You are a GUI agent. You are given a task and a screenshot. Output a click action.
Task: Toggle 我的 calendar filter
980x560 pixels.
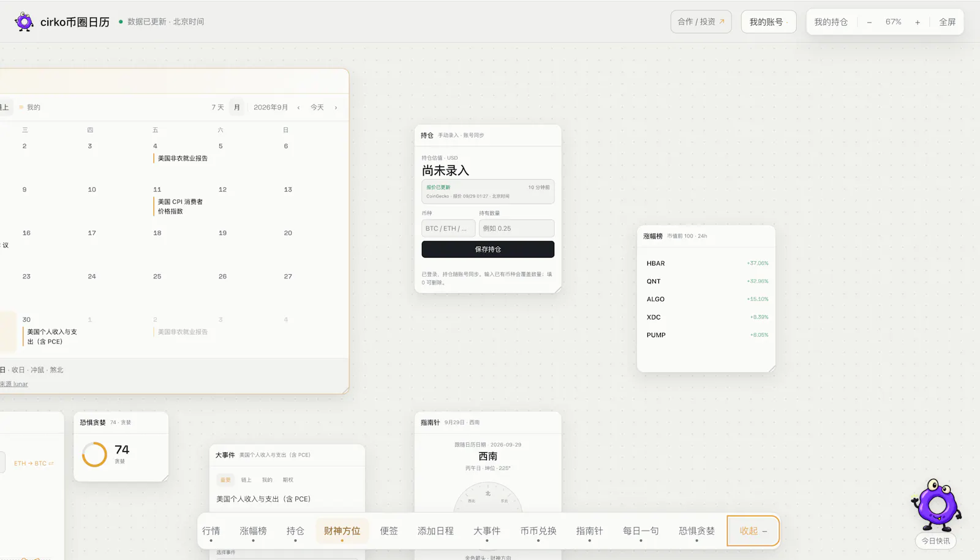point(30,108)
